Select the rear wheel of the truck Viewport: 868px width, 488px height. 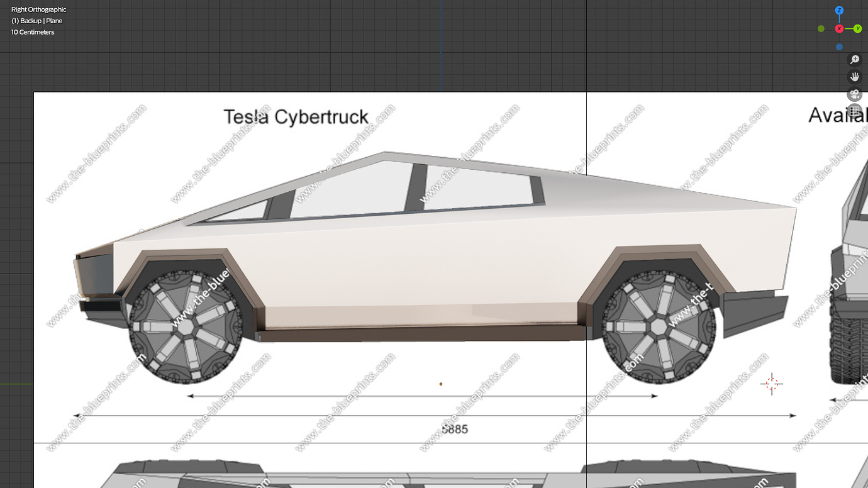pos(659,327)
